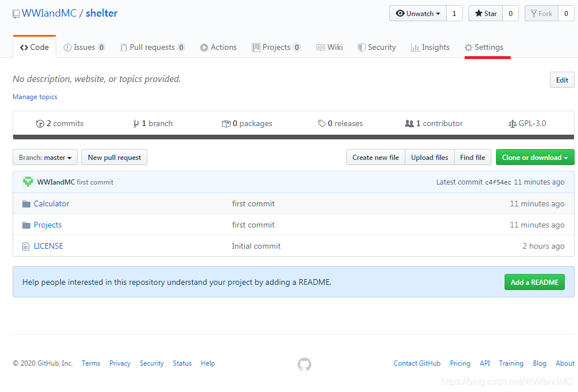Open Status link in footer
Viewport: 578px width, 392px height.
(182, 363)
